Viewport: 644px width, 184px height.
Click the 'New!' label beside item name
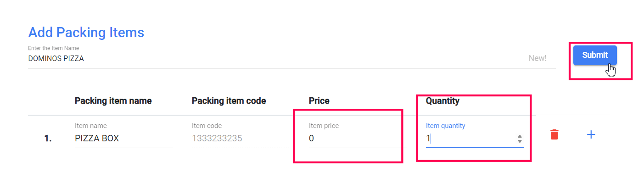[x=538, y=59]
